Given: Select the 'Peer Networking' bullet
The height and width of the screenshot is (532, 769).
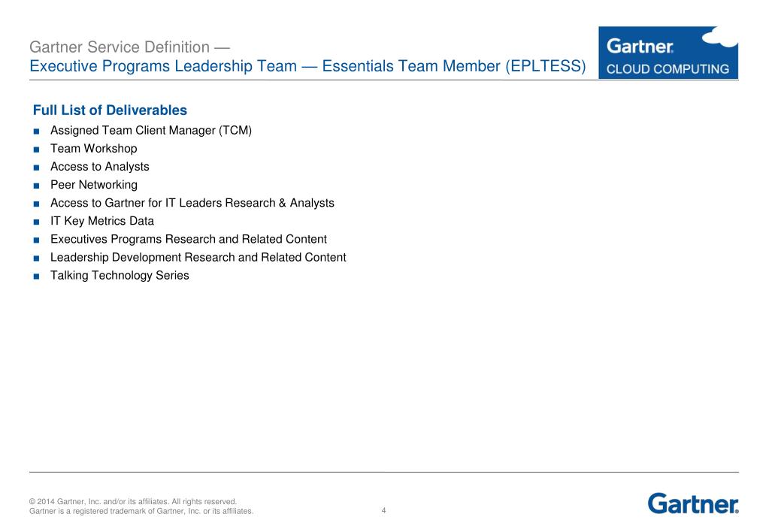Looking at the screenshot, I should pos(94,185).
